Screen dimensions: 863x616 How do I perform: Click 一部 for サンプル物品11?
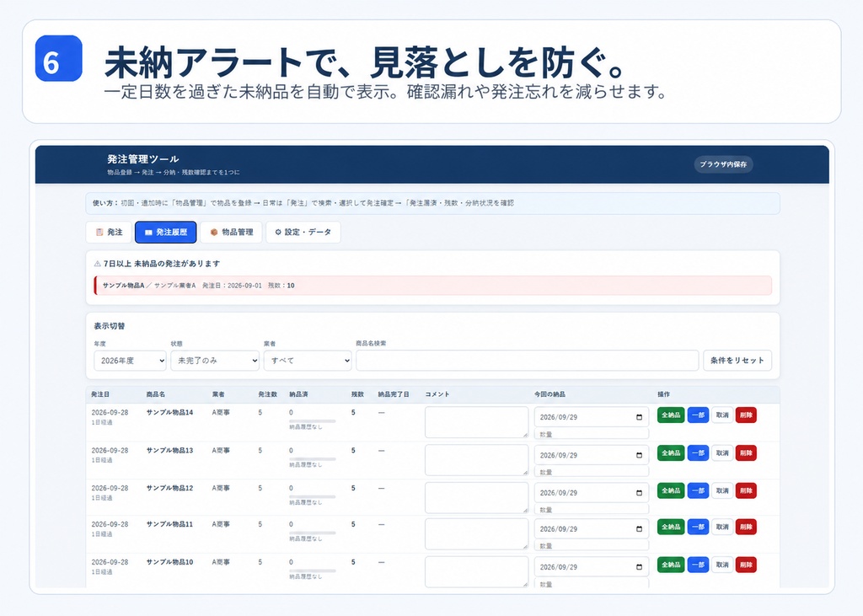tap(698, 527)
